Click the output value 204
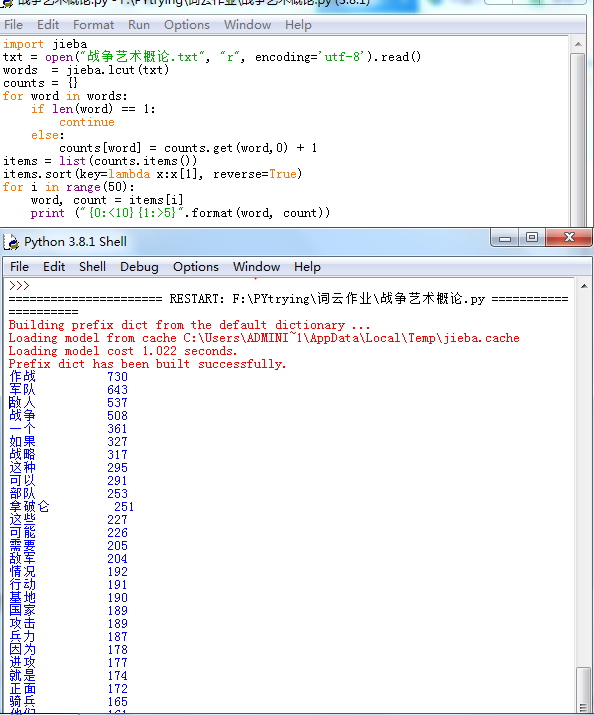Viewport: 594px width, 715px height. (117, 559)
